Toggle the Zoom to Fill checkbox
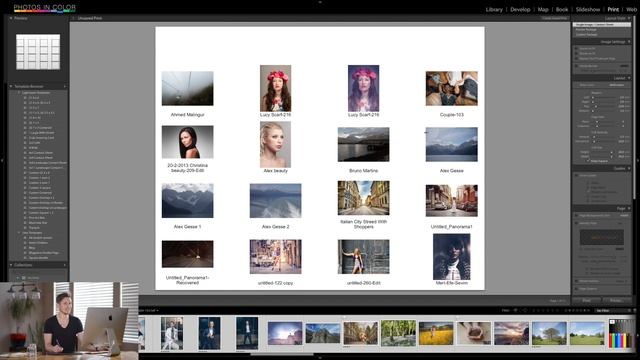The height and width of the screenshot is (360, 640). (576, 49)
